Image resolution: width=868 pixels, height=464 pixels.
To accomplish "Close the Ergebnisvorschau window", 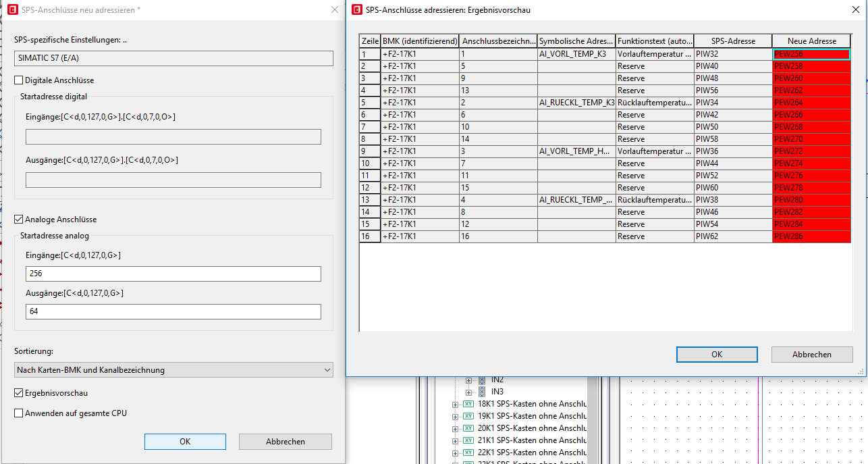I will coord(855,10).
